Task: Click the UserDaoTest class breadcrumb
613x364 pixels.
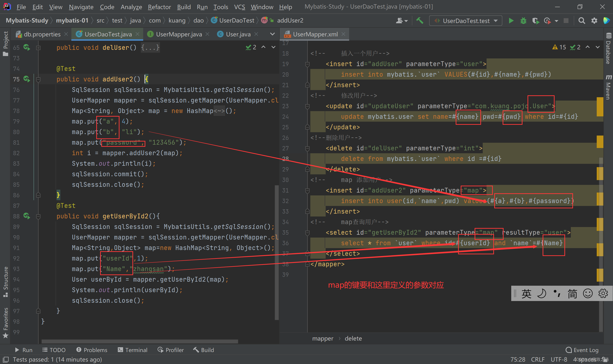Action: pos(233,20)
